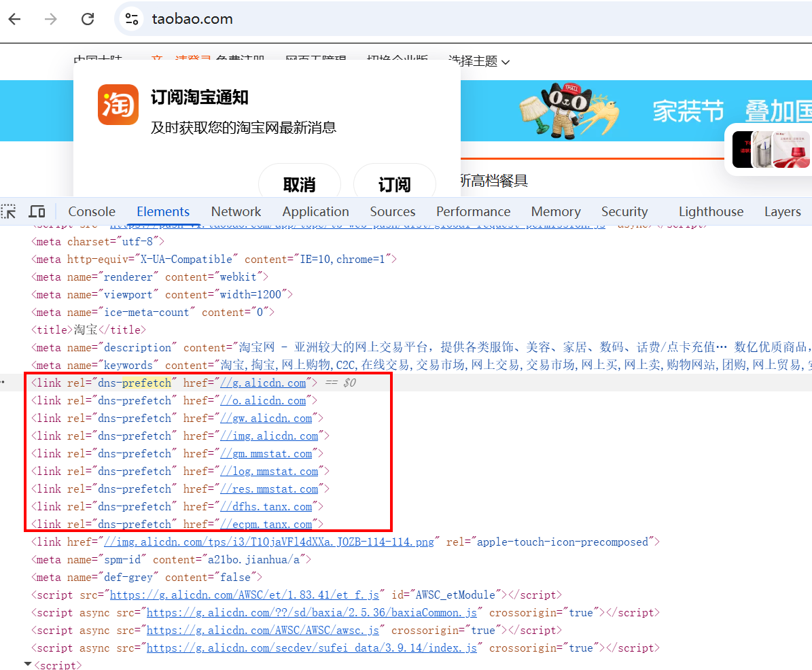Click the 订阅淘宝通知 popup heading
This screenshot has width=812, height=670.
pos(199,96)
